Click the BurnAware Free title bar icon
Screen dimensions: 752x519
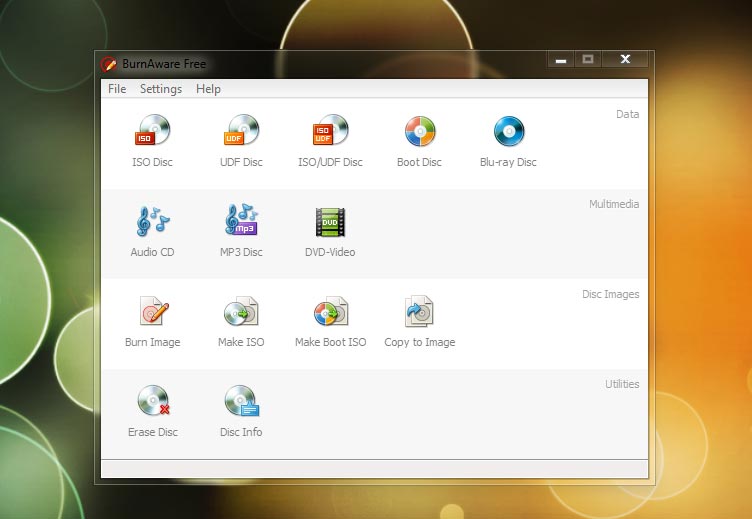108,64
